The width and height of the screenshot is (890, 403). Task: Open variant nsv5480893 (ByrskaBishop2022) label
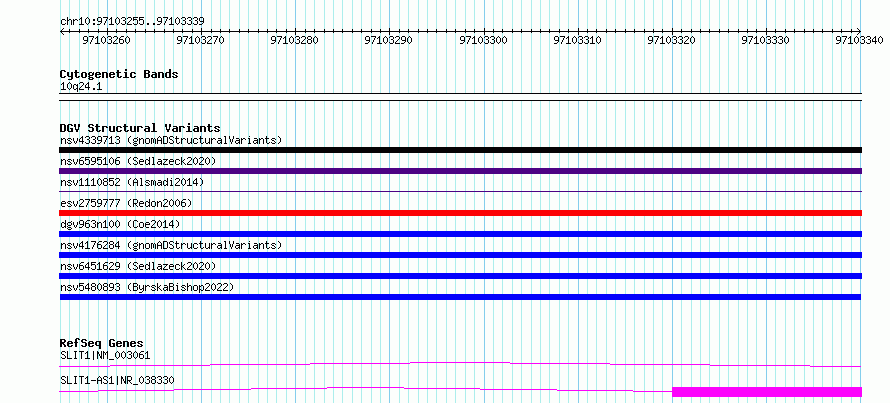(146, 287)
